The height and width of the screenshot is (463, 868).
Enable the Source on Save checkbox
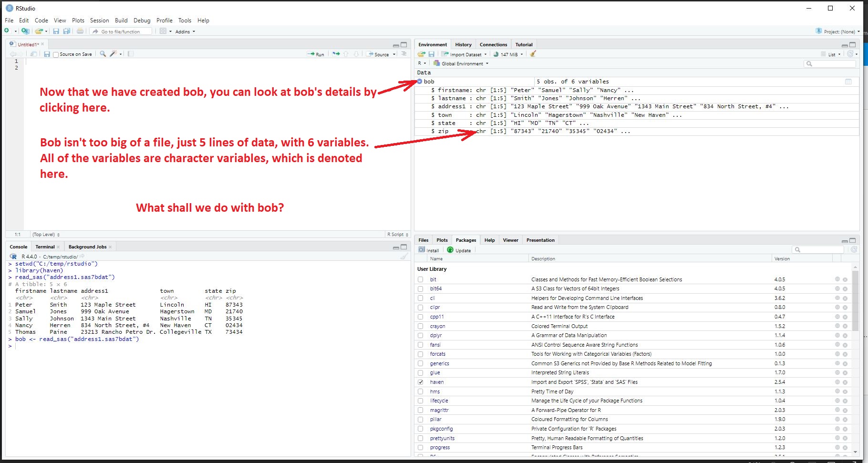pyautogui.click(x=56, y=54)
